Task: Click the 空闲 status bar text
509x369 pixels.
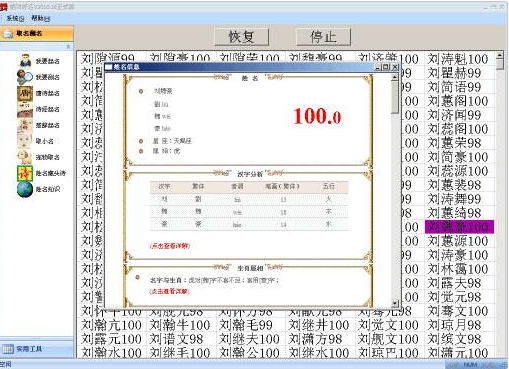Action: [x=6, y=365]
